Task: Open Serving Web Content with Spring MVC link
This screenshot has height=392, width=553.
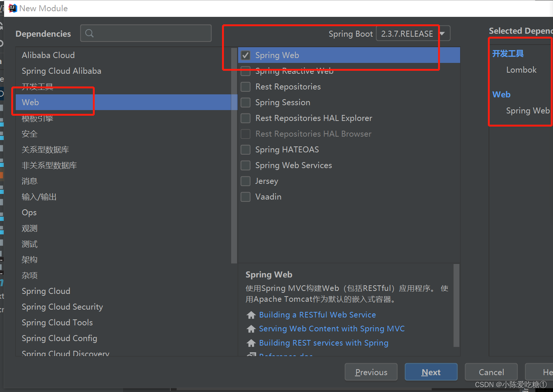Action: click(x=332, y=329)
